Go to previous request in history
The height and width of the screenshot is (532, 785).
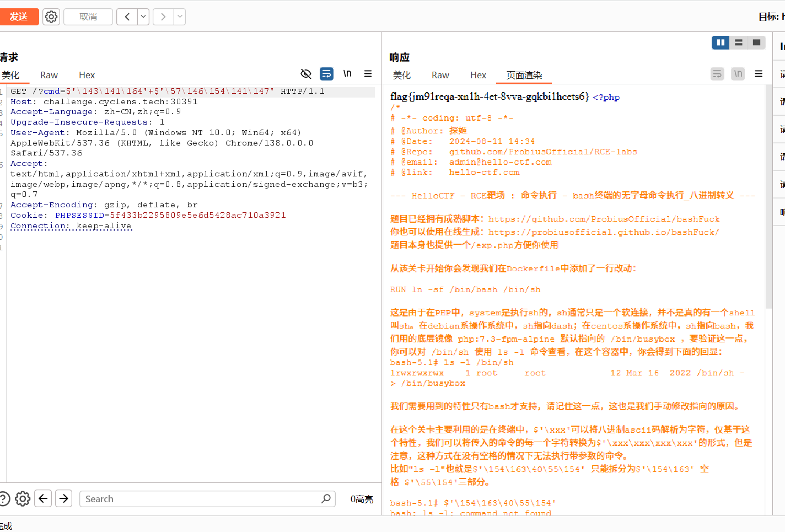[127, 17]
